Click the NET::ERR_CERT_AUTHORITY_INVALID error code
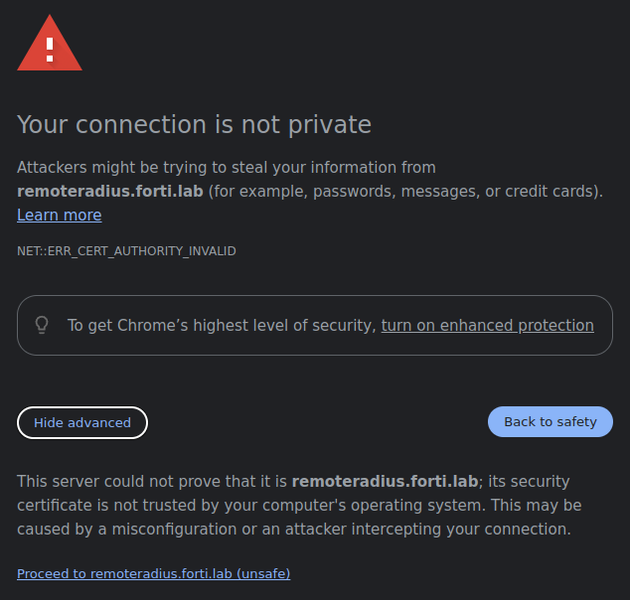The image size is (630, 600). [126, 251]
